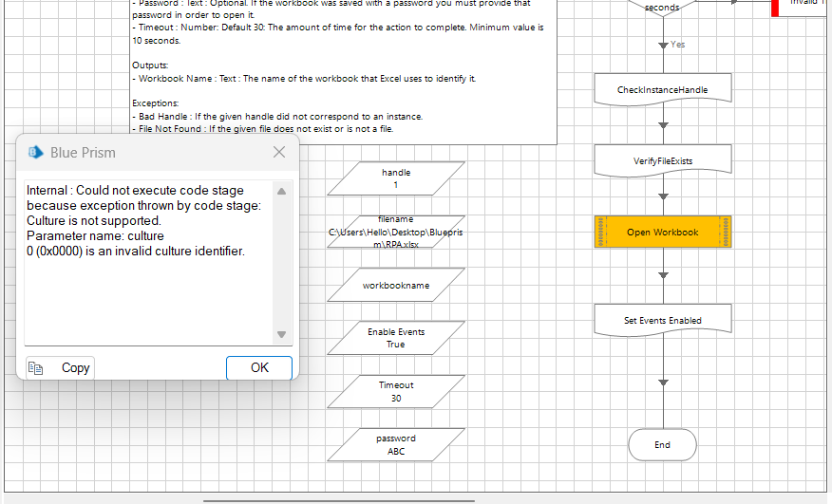Click the horizontal scrollbar at bottom of canvas
This screenshot has height=504, width=832.
point(338,500)
